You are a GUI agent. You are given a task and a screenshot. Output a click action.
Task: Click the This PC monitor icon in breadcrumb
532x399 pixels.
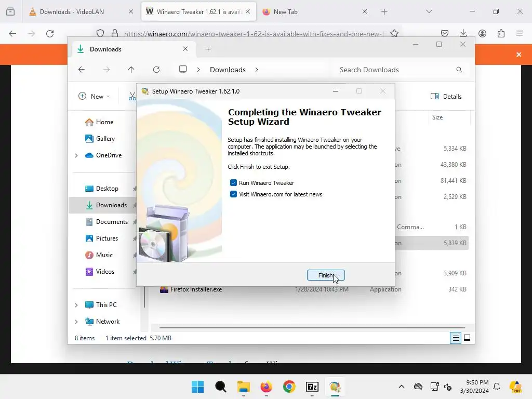pos(183,70)
